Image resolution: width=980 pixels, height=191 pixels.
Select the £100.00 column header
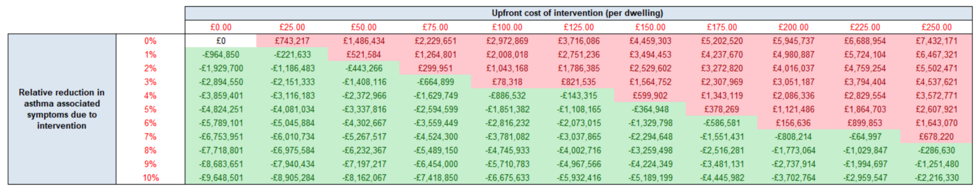point(507,27)
